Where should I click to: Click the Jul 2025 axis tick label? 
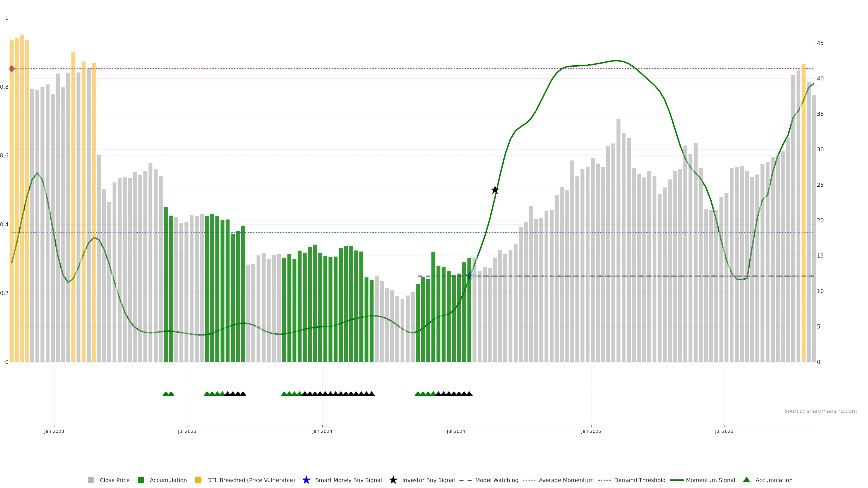coord(724,431)
